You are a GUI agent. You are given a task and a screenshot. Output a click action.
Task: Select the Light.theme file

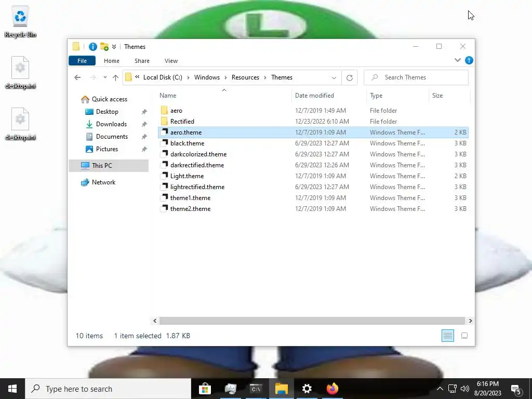click(x=313, y=176)
